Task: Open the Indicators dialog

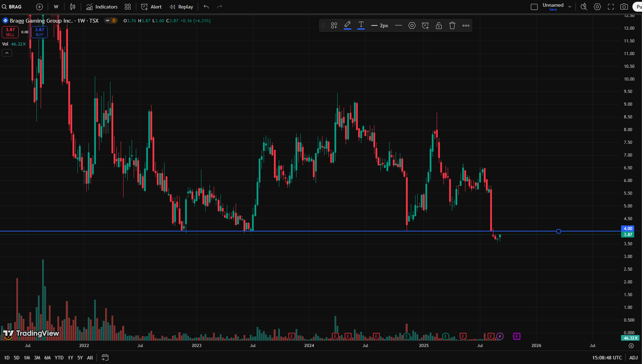Action: pos(102,7)
